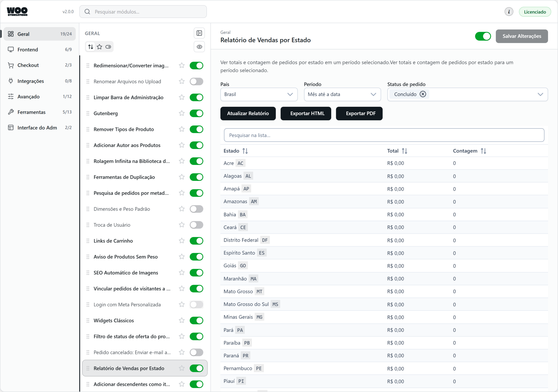Image resolution: width=558 pixels, height=392 pixels.
Task: Open the Frontend category
Action: pyautogui.click(x=40, y=50)
